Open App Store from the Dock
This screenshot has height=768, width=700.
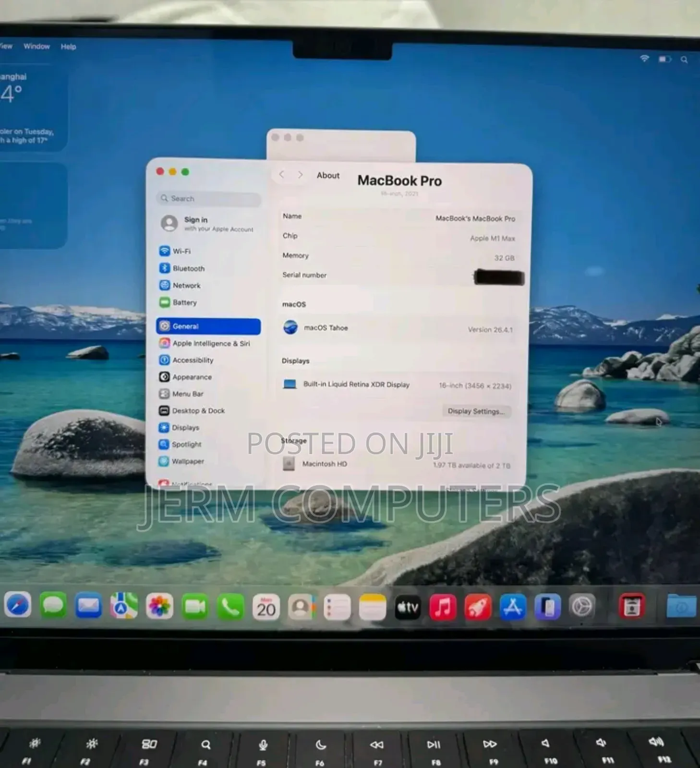[x=513, y=607]
